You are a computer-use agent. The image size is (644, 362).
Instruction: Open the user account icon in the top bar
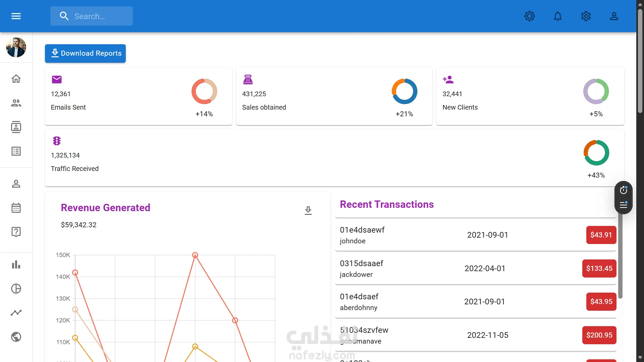[x=614, y=16]
